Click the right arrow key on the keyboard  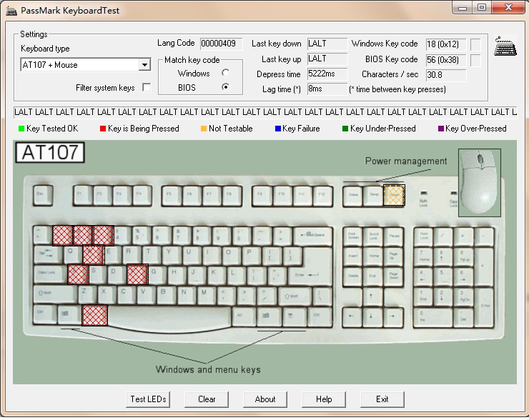click(x=393, y=317)
